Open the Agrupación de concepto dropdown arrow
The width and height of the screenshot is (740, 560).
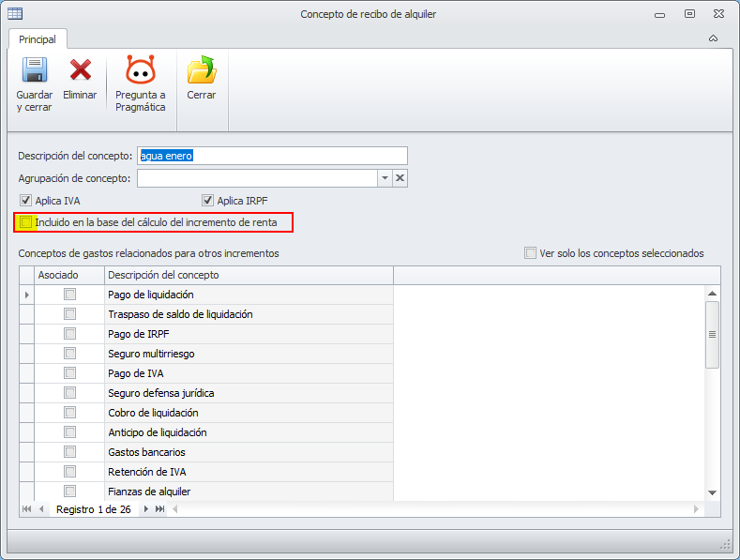click(x=385, y=178)
